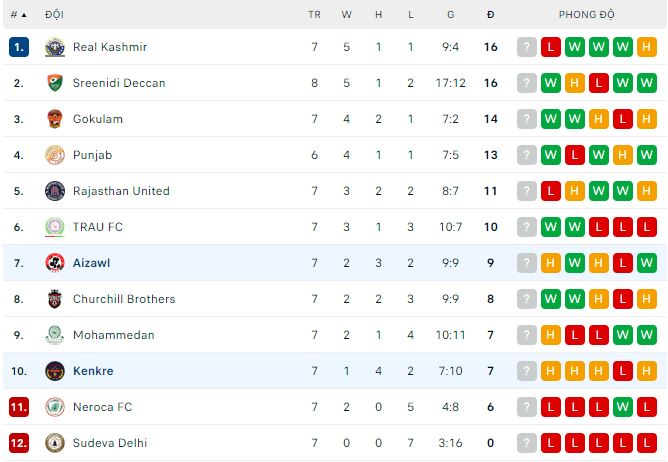The width and height of the screenshot is (668, 462).
Task: Click the Aizawl team logo
Action: 55,263
